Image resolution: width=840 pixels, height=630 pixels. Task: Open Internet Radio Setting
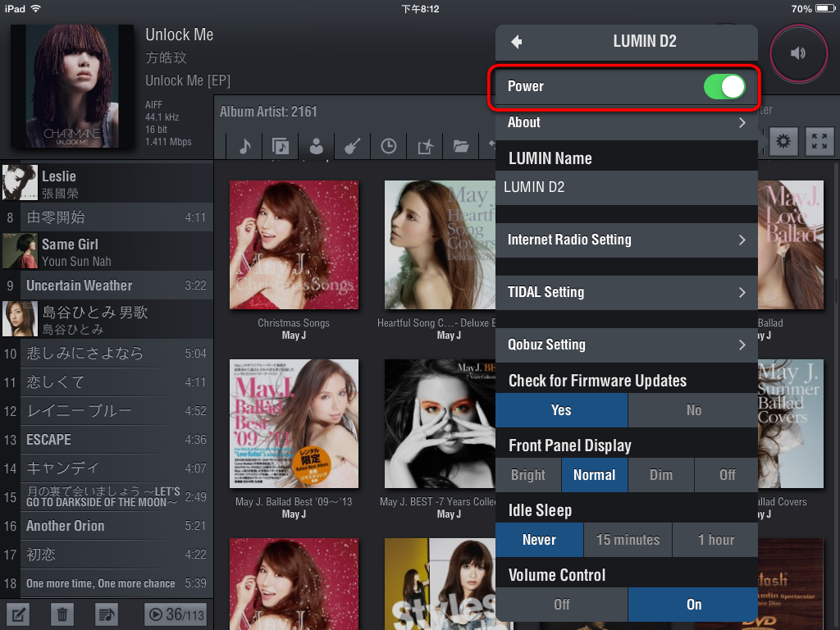click(x=626, y=240)
